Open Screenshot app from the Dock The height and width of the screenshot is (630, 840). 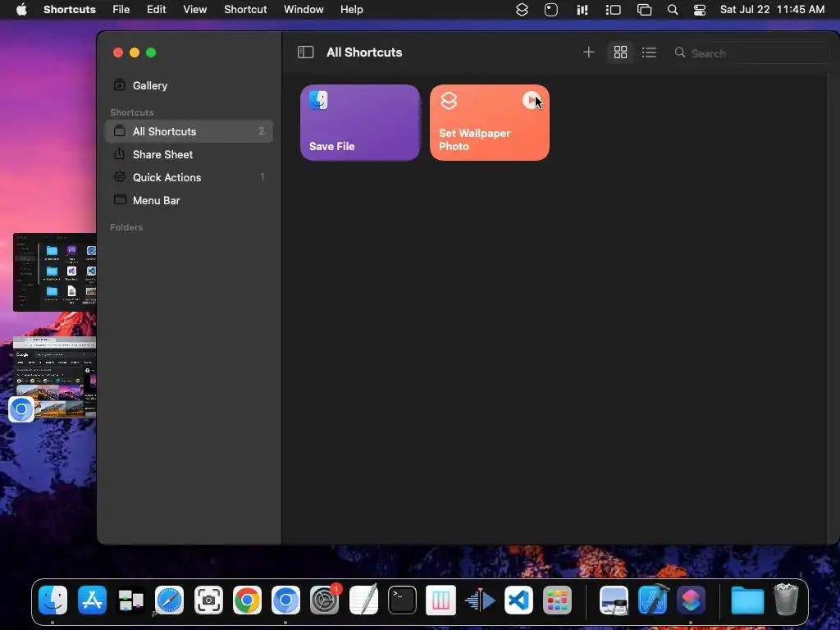208,600
